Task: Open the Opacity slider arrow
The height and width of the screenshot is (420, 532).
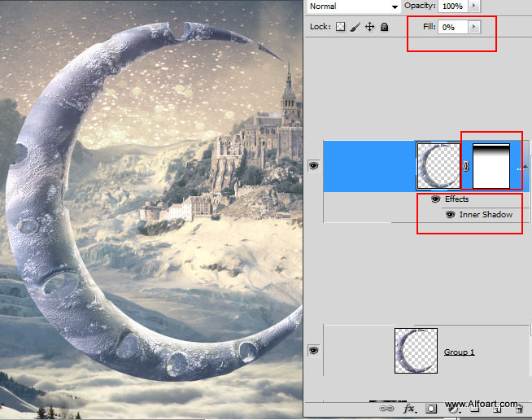Action: pyautogui.click(x=474, y=7)
